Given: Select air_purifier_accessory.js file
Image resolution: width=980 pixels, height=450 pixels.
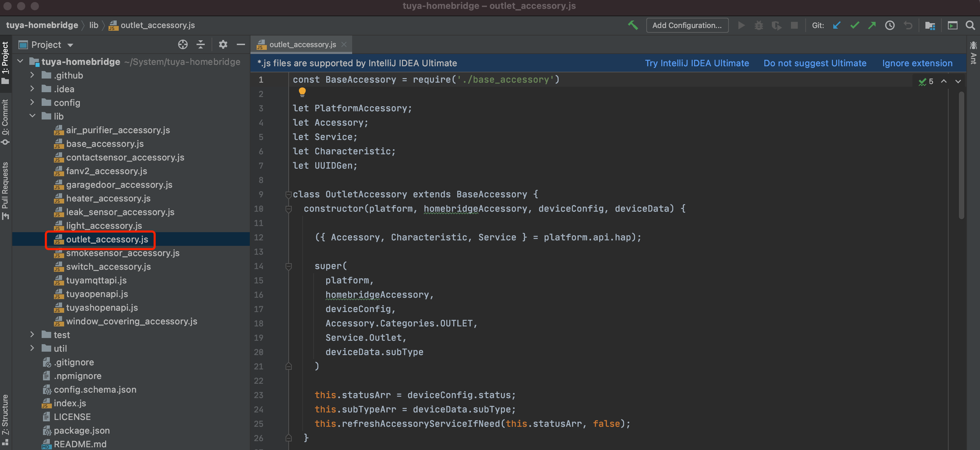Looking at the screenshot, I should pyautogui.click(x=118, y=130).
